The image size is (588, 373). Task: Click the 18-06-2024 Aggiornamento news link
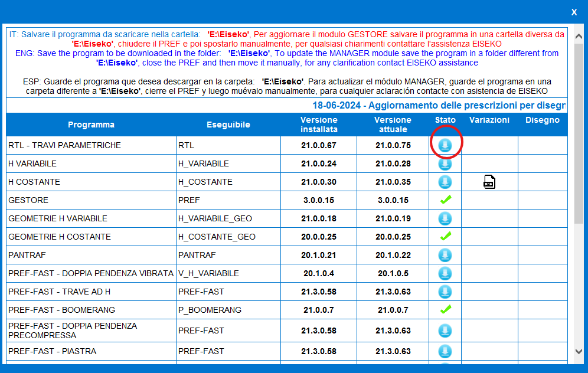point(439,106)
